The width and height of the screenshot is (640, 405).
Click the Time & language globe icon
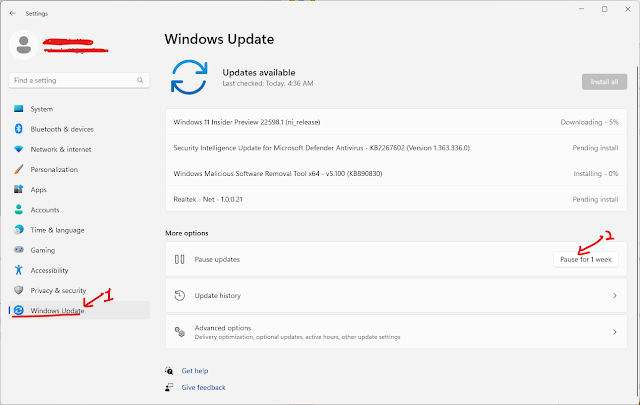click(19, 230)
